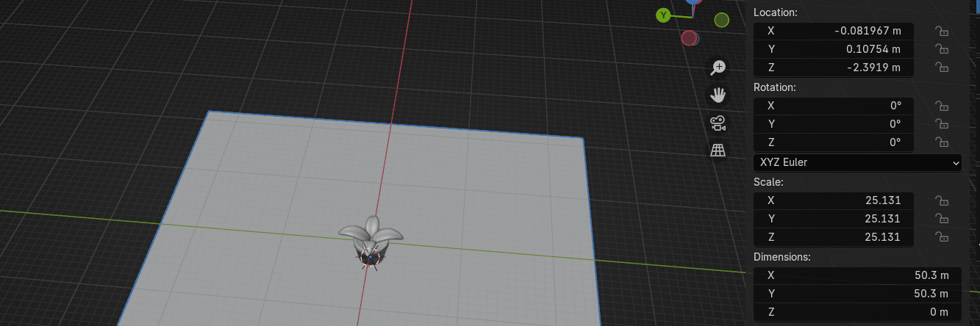Toggle camera view with the camera icon
The height and width of the screenshot is (326, 980).
tap(718, 123)
